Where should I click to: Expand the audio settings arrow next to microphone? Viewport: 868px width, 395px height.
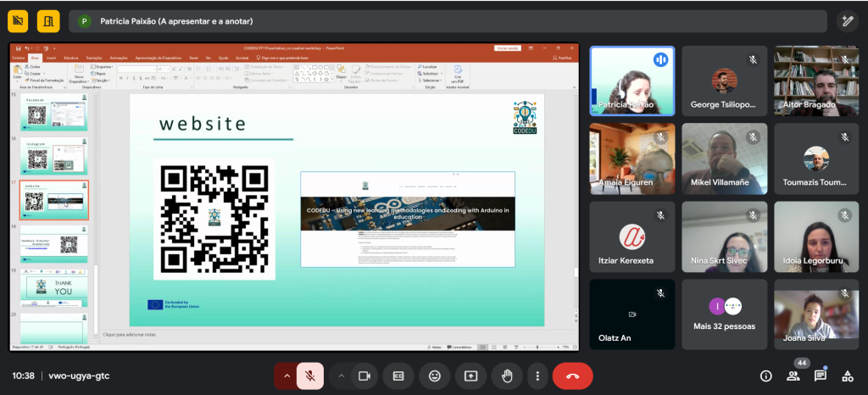pyautogui.click(x=287, y=376)
